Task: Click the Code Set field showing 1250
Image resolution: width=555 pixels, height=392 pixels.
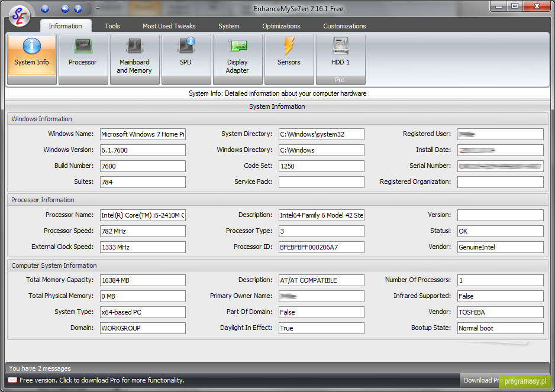Action: pos(321,166)
